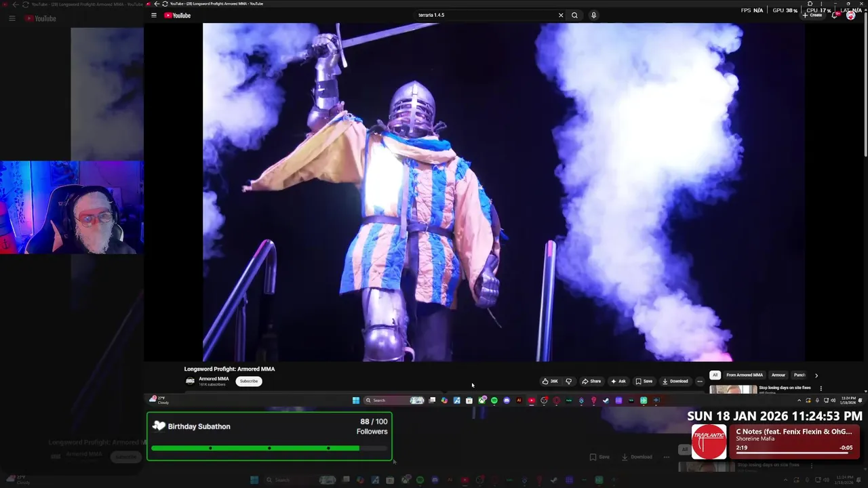Open the three-dot more actions menu
Viewport: 868px width, 488px height.
point(700,381)
